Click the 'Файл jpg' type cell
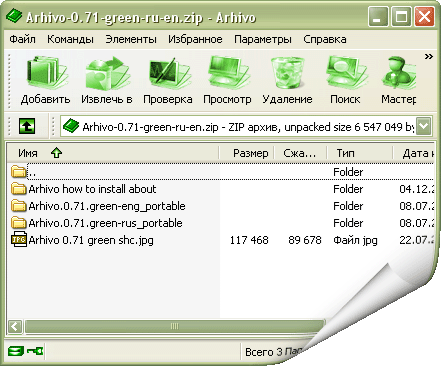This screenshot has height=366, width=441. coord(355,240)
